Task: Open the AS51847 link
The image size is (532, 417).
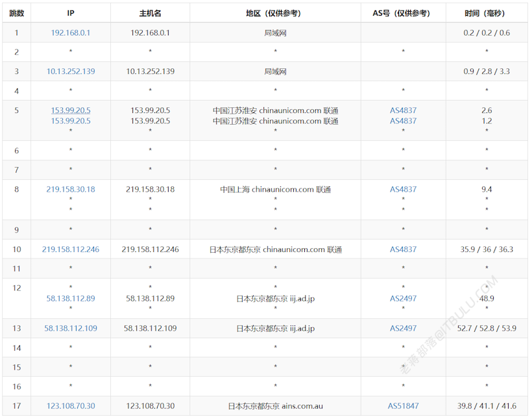Action: 403,406
